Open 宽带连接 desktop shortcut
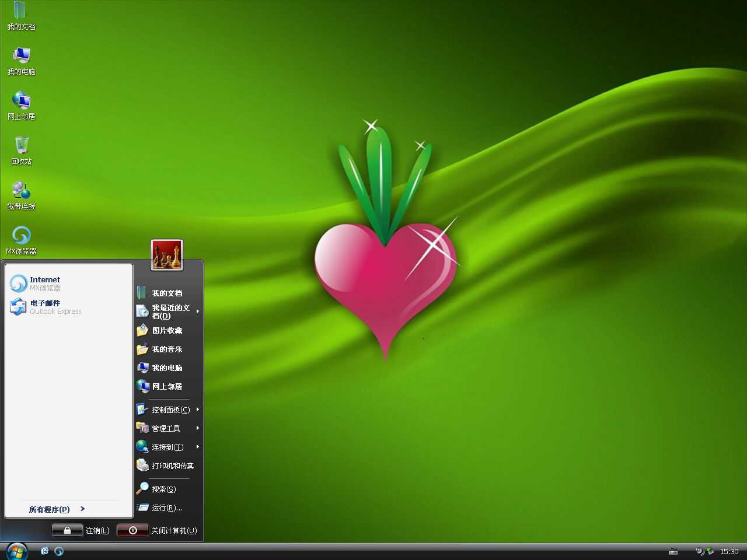The height and width of the screenshot is (560, 747). (21, 195)
